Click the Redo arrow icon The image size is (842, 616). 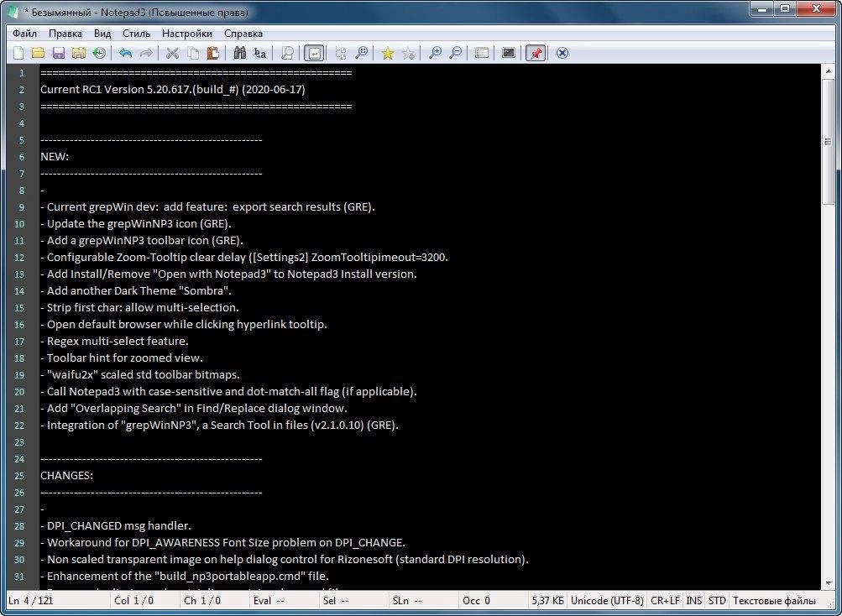[x=145, y=53]
